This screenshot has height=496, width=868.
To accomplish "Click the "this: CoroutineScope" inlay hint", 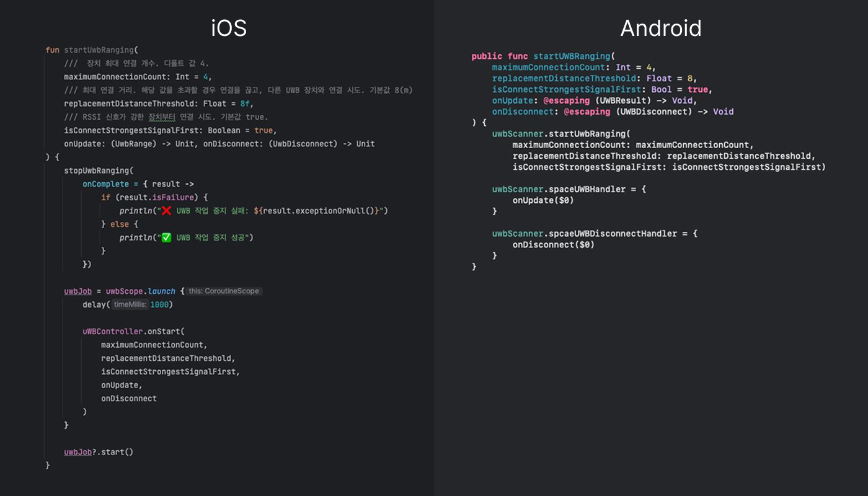I will (x=224, y=291).
